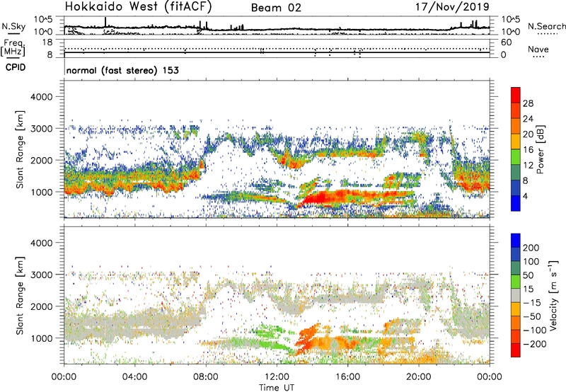Click the '2000' tick of the velocity panel
The image size is (566, 392).
click(42, 306)
